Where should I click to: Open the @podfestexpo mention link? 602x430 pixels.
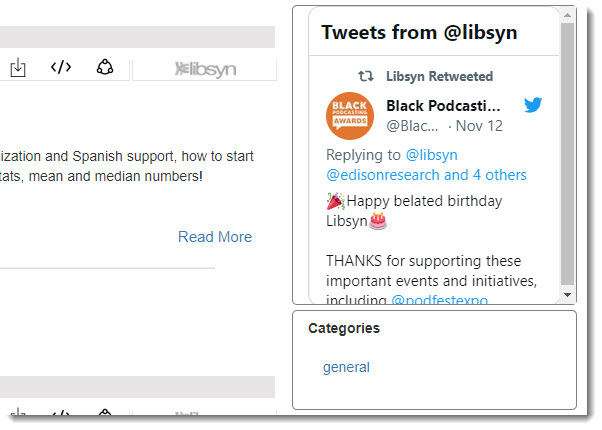click(440, 299)
